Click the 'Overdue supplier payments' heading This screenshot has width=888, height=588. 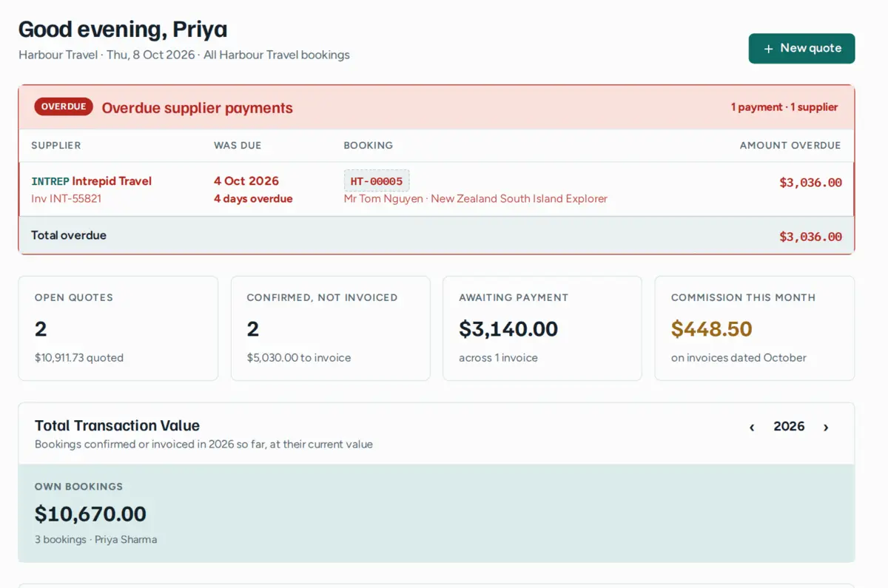coord(198,108)
